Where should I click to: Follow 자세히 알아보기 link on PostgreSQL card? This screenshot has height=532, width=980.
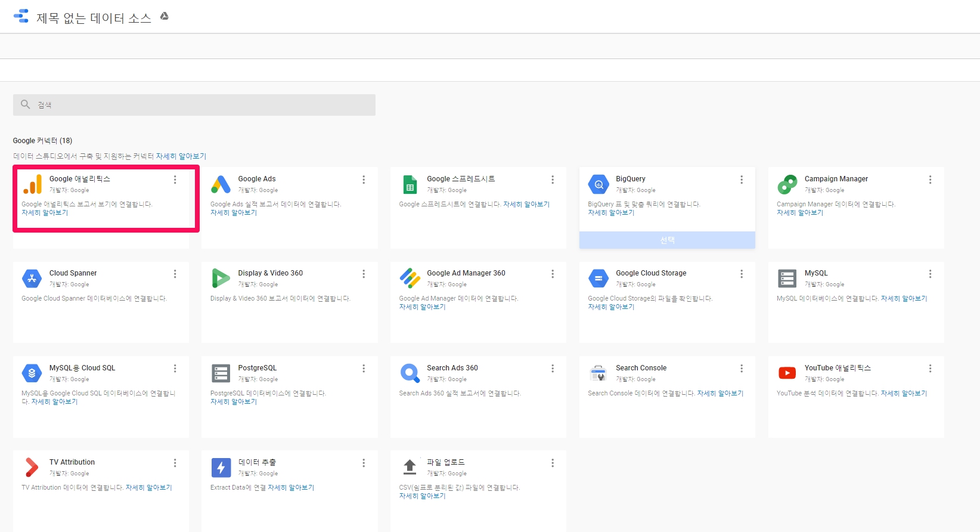pos(233,402)
